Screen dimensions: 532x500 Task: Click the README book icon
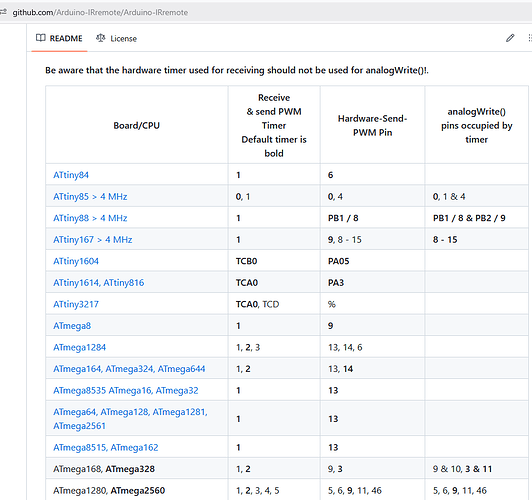pos(41,38)
